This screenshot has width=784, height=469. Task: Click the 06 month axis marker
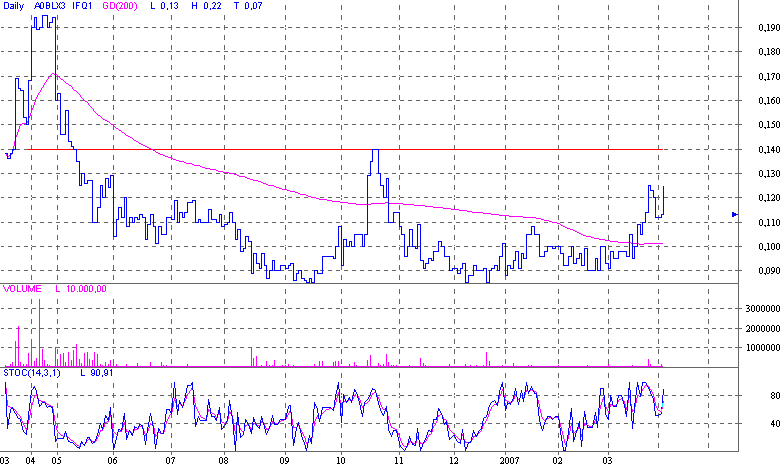click(x=113, y=461)
